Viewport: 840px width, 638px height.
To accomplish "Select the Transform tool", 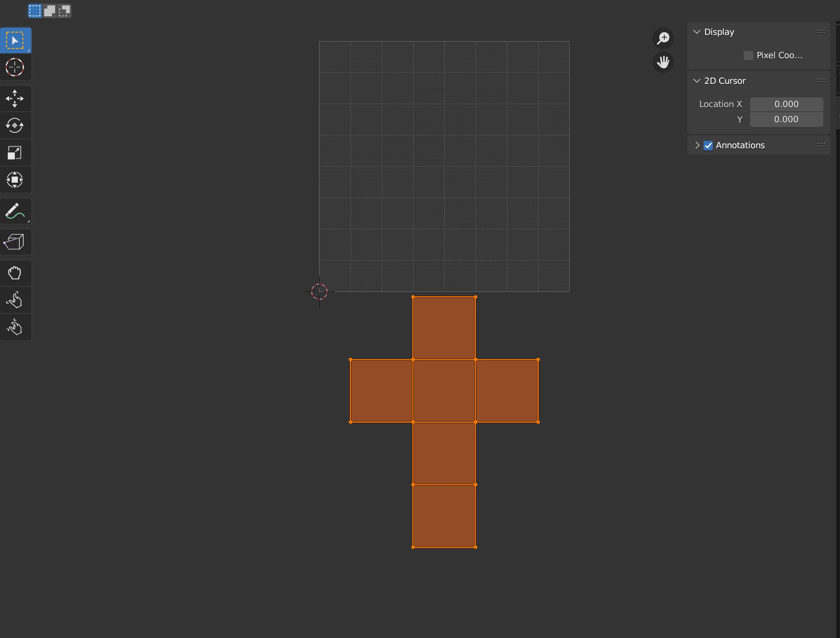I will pos(15,180).
